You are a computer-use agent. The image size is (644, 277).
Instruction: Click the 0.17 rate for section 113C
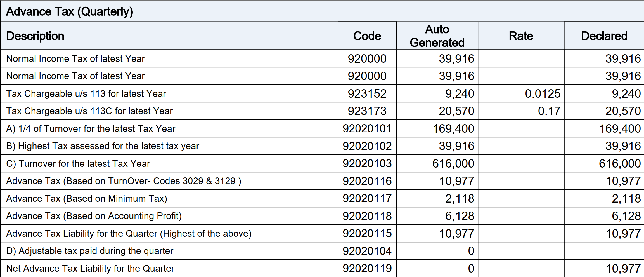549,111
